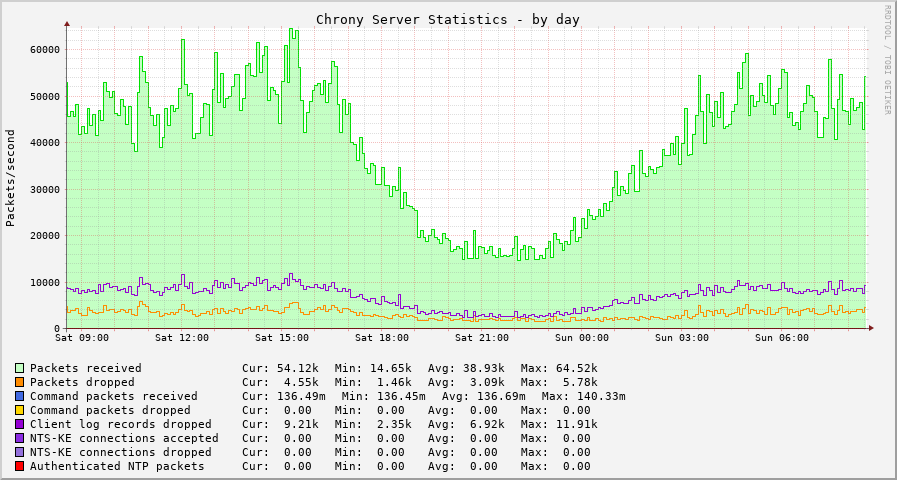Click the Sat 12:00 time label
897x480 pixels.
[182, 338]
